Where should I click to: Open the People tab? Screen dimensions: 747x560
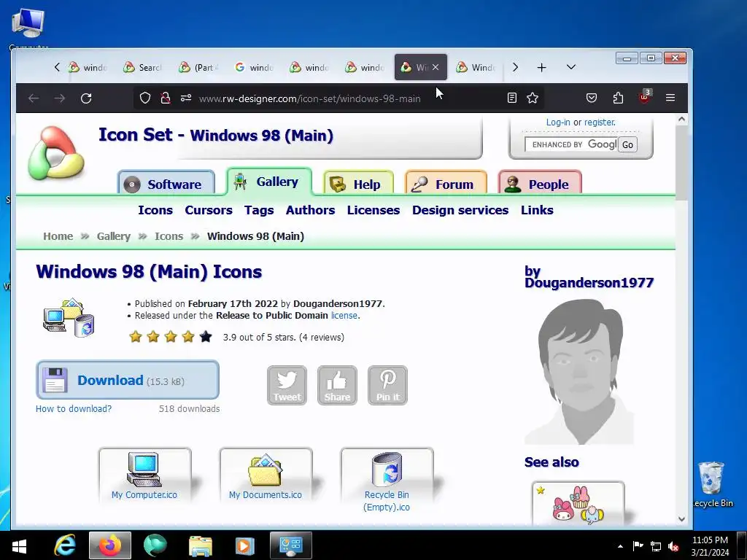pos(540,184)
